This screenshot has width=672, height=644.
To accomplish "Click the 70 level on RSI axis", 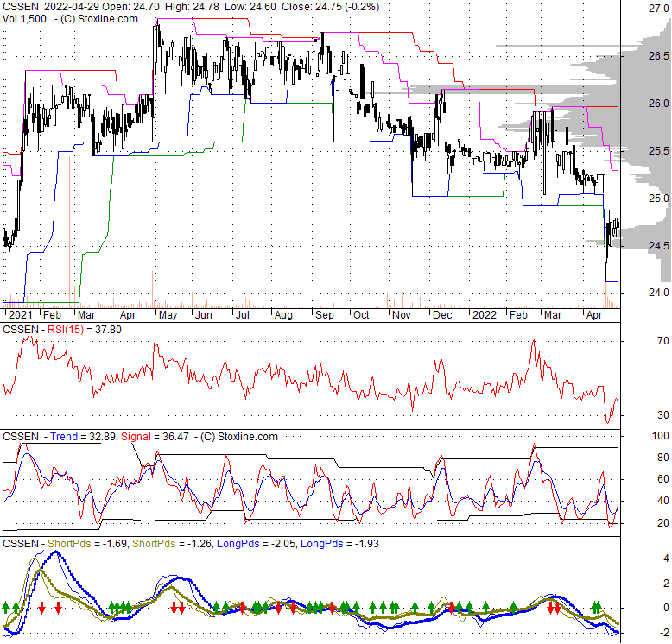I will 663,341.
